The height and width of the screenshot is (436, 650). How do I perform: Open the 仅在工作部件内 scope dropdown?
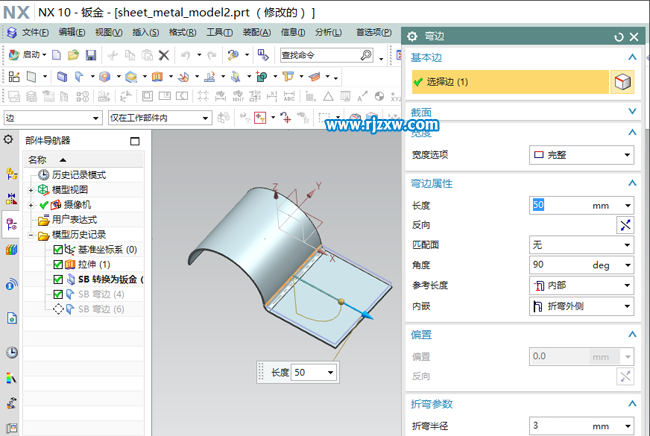click(160, 118)
